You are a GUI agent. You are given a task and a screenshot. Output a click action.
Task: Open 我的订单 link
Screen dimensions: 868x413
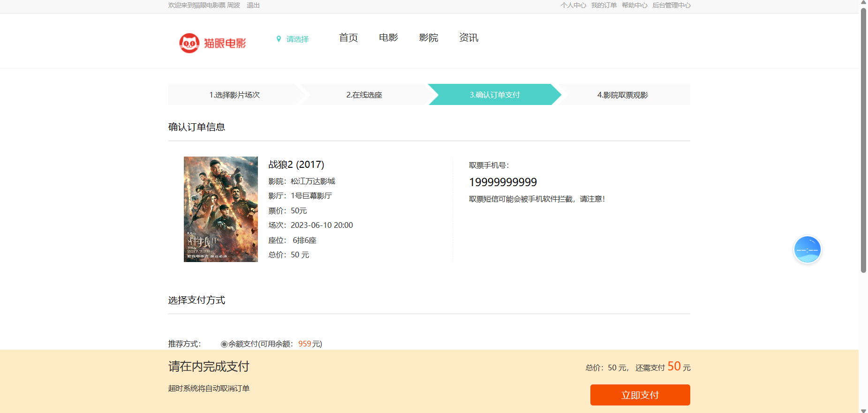tap(604, 5)
